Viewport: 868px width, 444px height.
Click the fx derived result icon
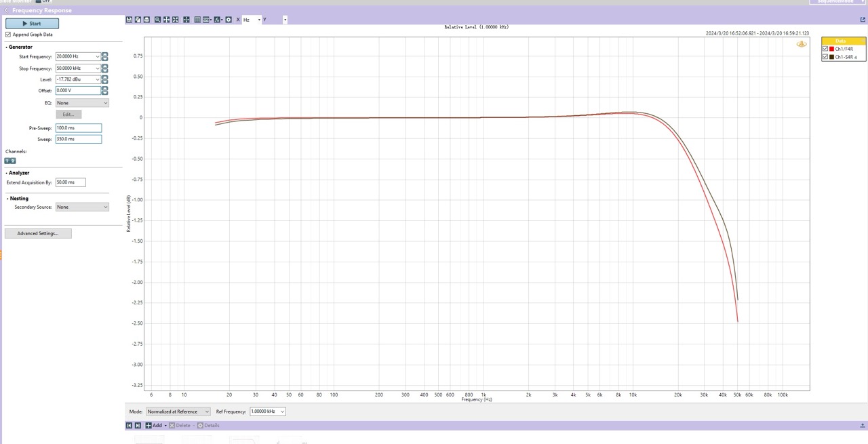coord(218,20)
